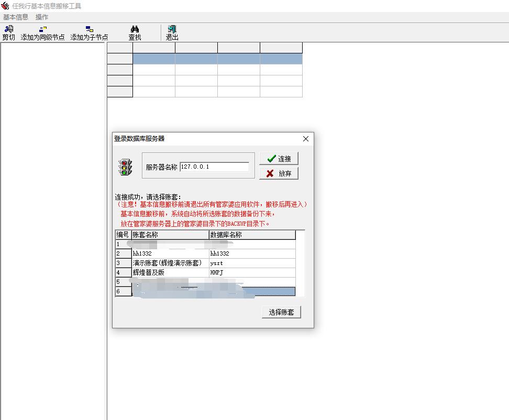Click row number 3 header
Screen dimensions: 509x420
click(x=124, y=263)
